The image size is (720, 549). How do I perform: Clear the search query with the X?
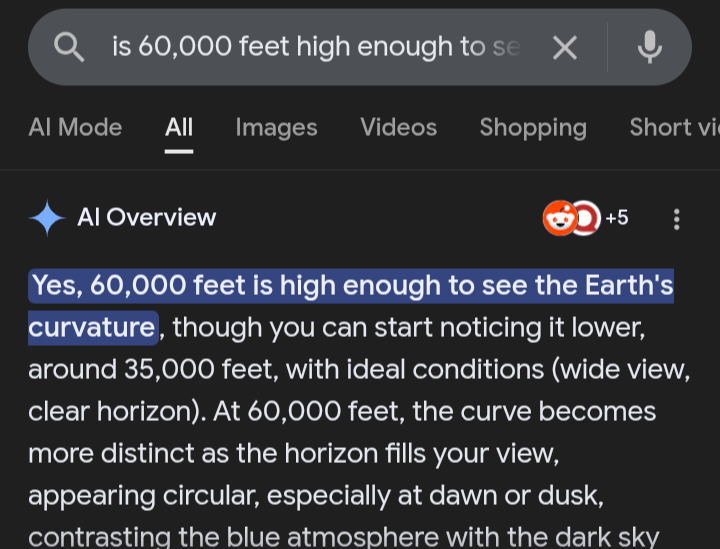click(565, 47)
